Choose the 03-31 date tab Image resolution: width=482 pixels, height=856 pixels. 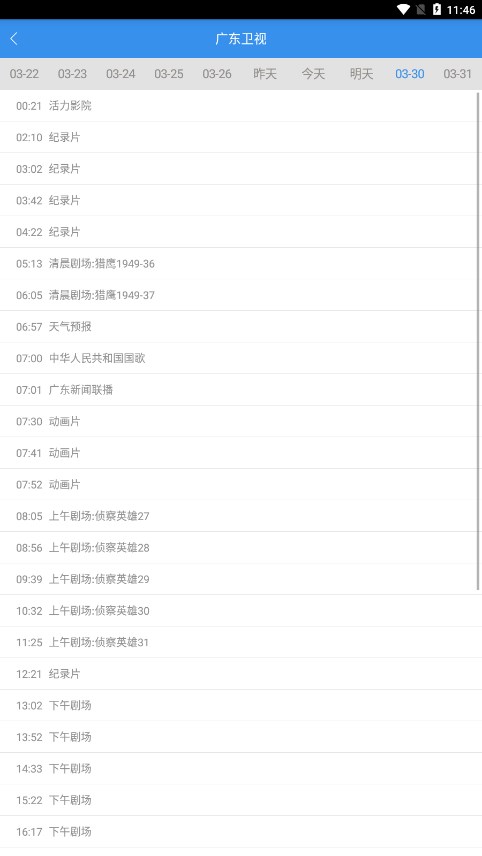[x=457, y=74]
